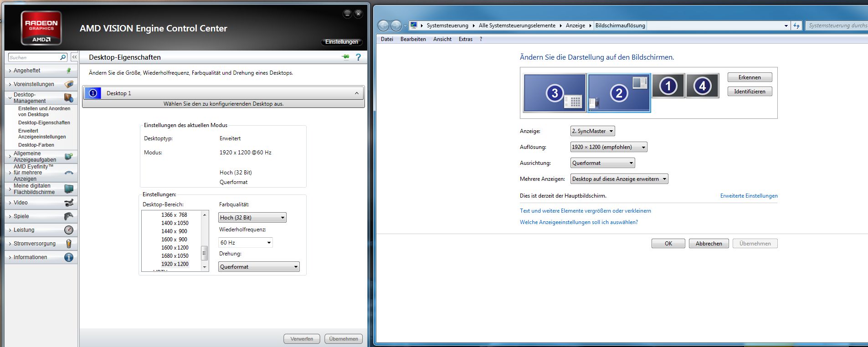Select 1680 x 1050 in Desktop-Bereich list
This screenshot has width=868, height=347.
[175, 256]
